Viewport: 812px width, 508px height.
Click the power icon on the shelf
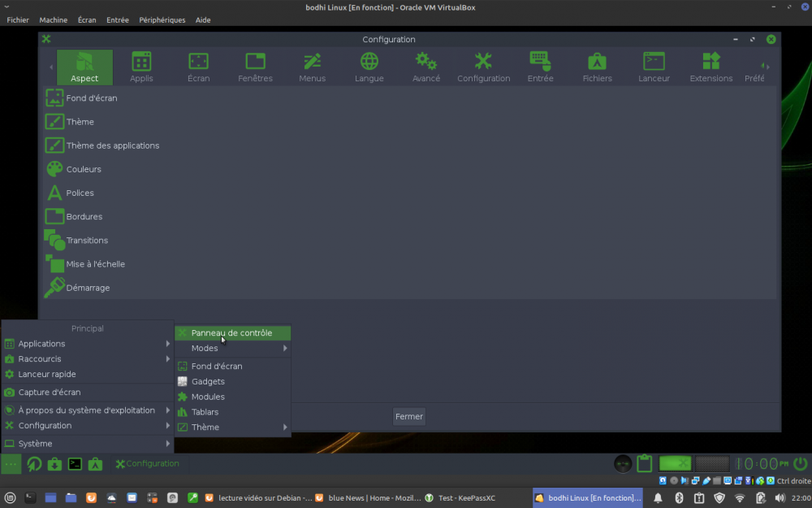[800, 464]
